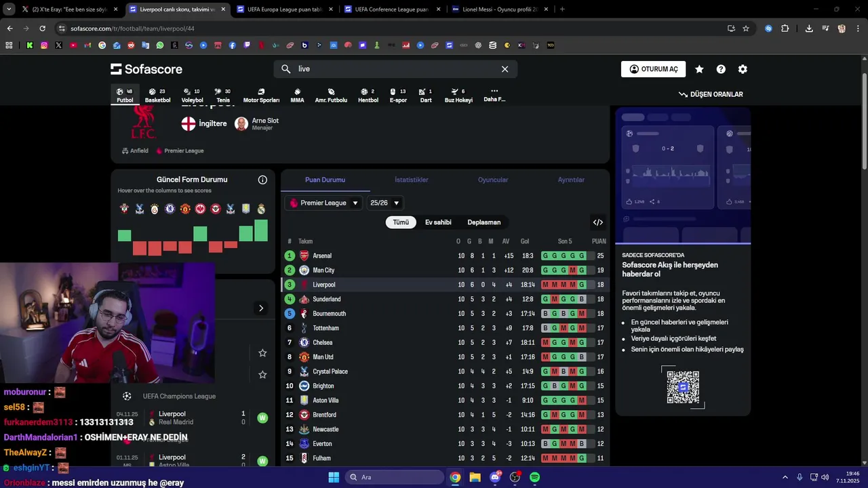This screenshot has height=488, width=868.
Task: Switch to Puan Durumu tab
Action: pos(325,180)
